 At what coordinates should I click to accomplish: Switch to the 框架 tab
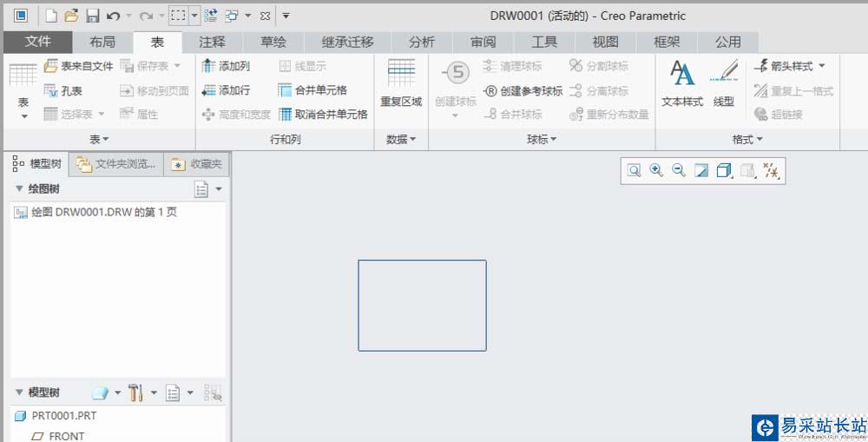[667, 42]
